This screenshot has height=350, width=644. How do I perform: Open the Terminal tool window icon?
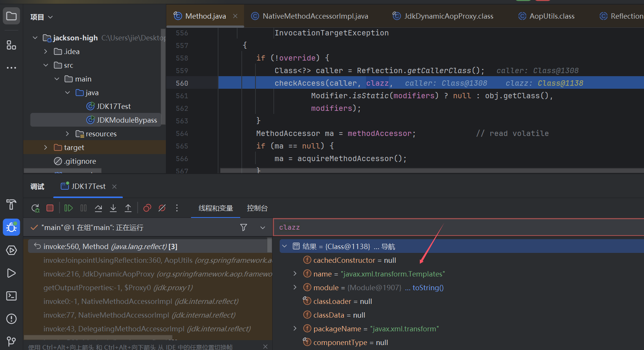click(x=11, y=296)
